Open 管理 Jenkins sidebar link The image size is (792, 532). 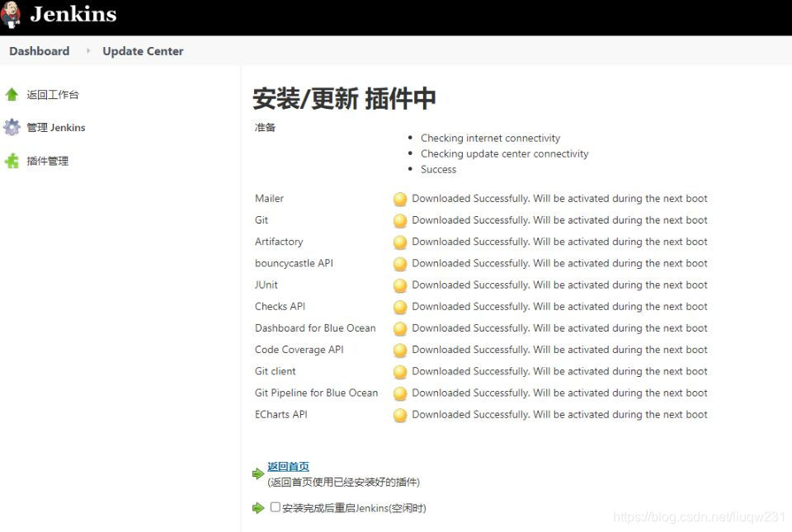tap(55, 128)
